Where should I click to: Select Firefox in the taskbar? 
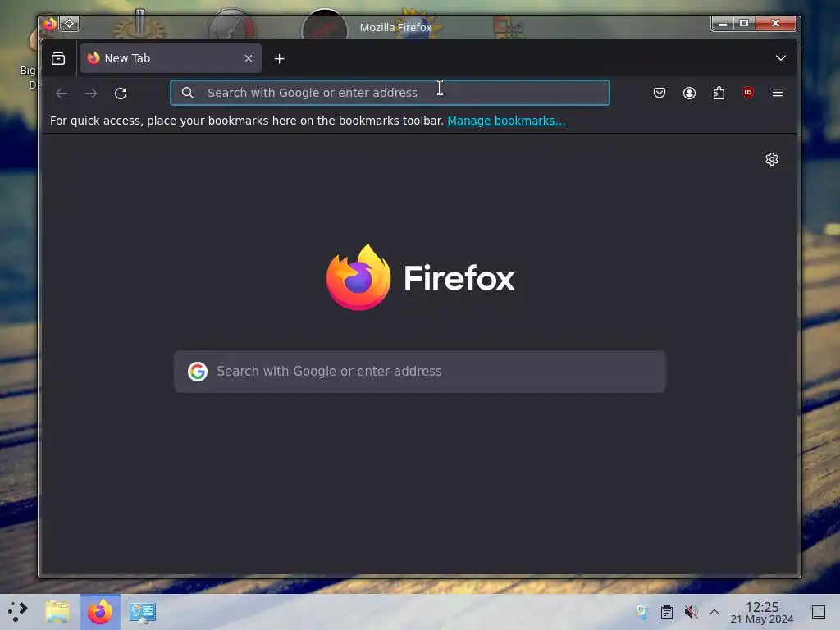click(x=100, y=612)
